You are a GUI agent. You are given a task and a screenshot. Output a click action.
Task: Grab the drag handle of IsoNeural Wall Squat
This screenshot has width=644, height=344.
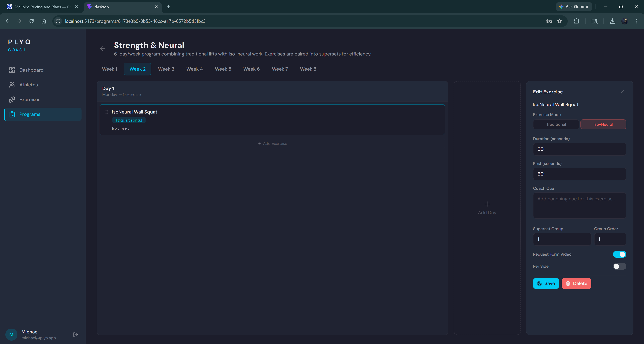(107, 112)
